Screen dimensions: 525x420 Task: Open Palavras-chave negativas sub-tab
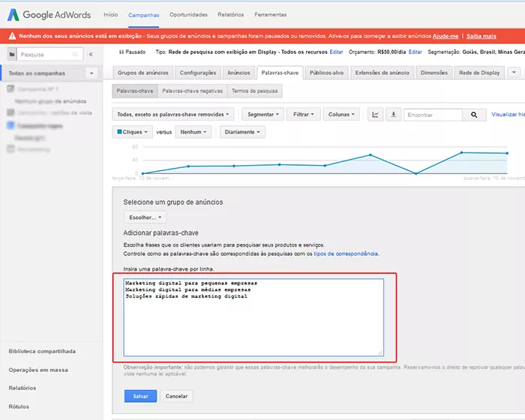click(x=192, y=91)
